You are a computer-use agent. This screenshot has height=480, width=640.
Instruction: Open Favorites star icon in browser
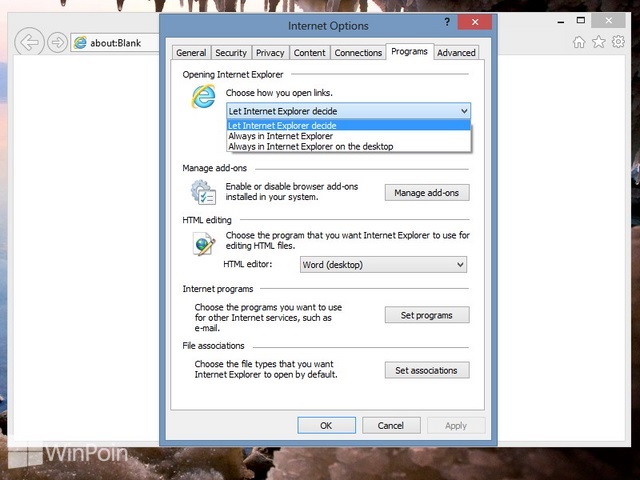click(598, 42)
